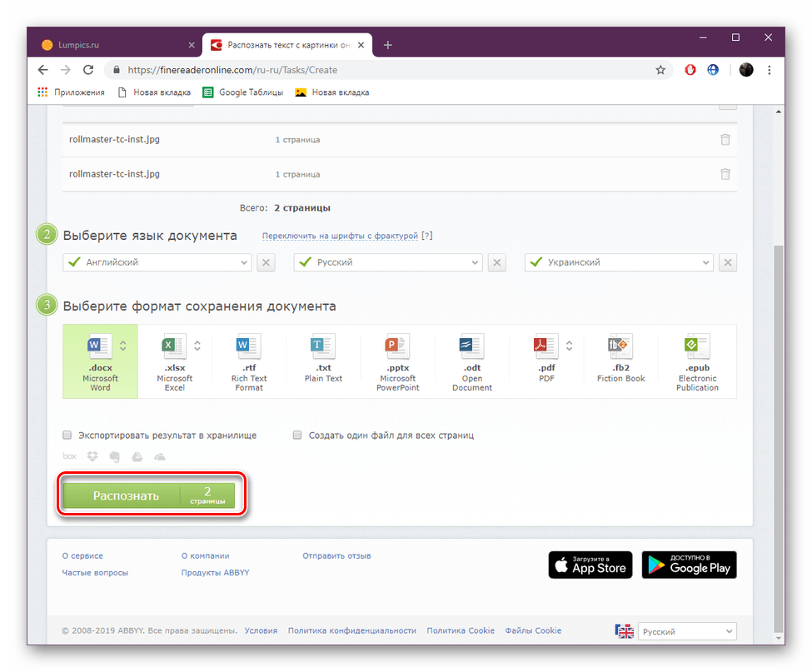Click the UK flag language icon

pyautogui.click(x=624, y=631)
